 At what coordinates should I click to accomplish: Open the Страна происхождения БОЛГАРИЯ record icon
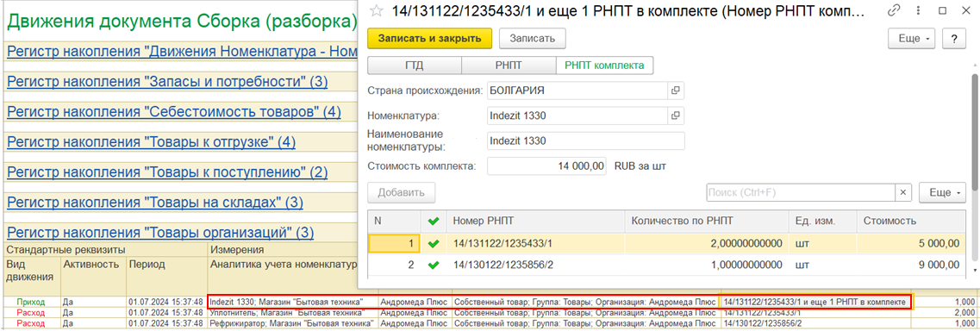point(675,91)
